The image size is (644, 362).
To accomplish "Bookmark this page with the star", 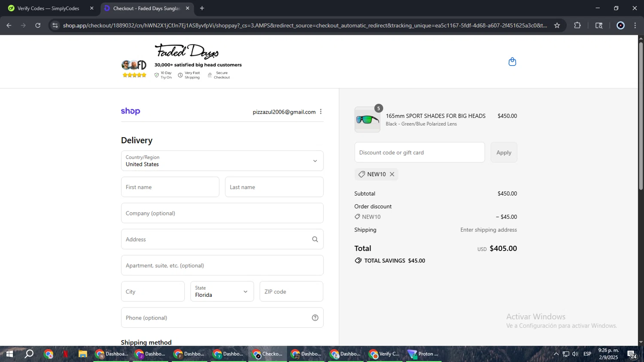I will (557, 25).
